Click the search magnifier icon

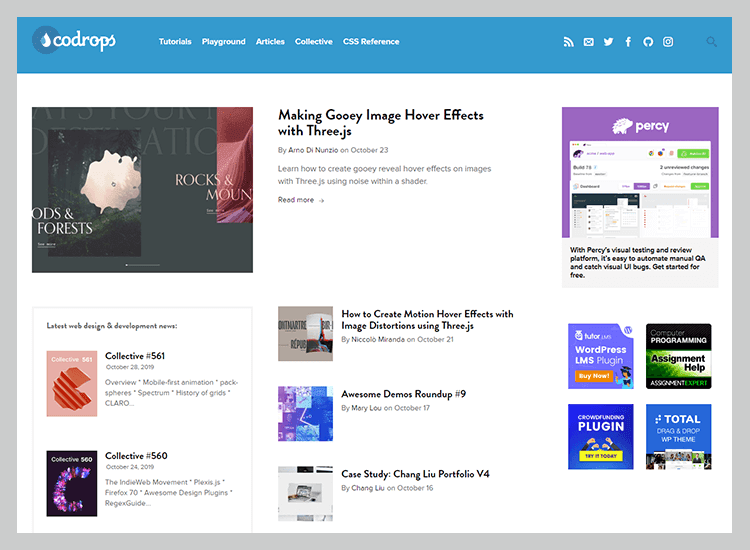click(x=712, y=42)
